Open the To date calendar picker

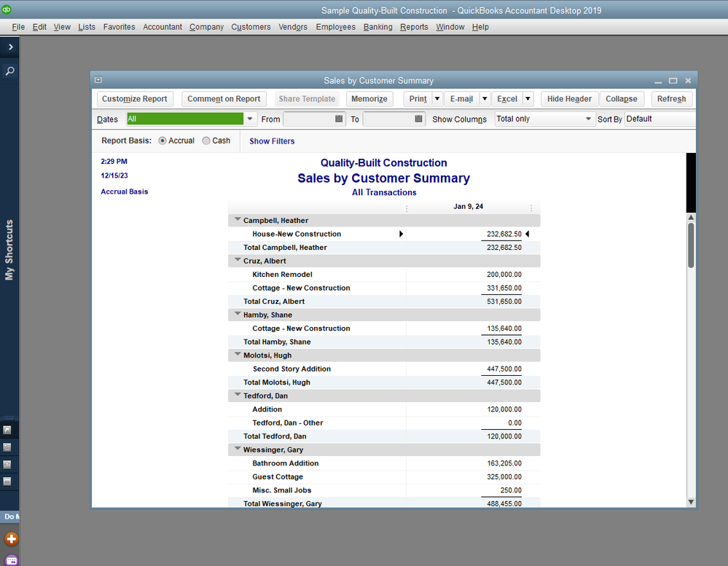coord(418,119)
